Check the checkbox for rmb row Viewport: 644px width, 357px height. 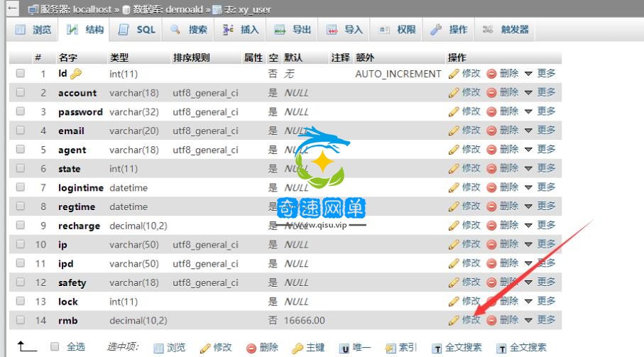pos(20,319)
